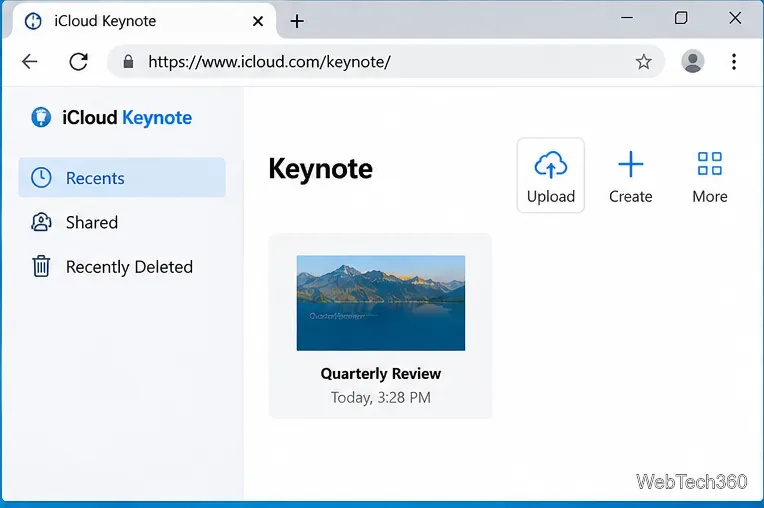Open the Shared section
Viewport: 764px width, 508px height.
point(122,223)
